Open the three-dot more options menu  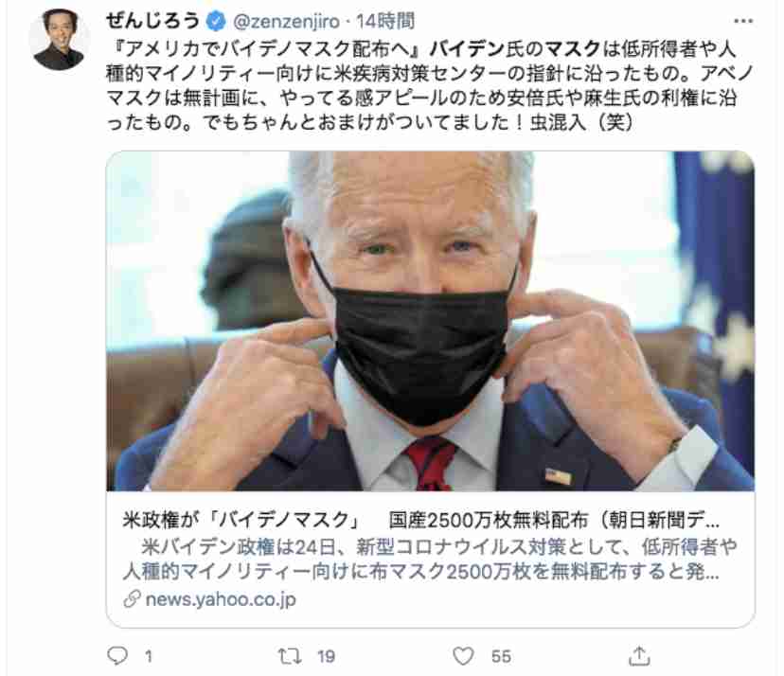coord(743,21)
